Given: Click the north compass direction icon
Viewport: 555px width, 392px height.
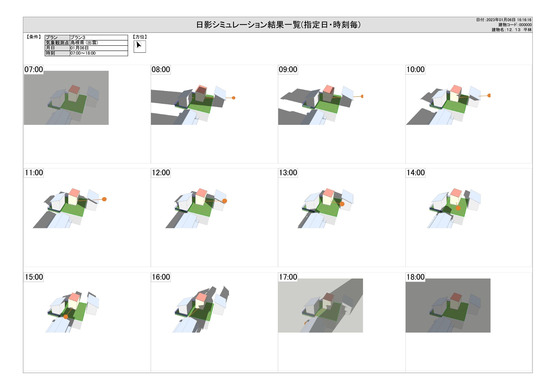Looking at the screenshot, I should tap(140, 46).
